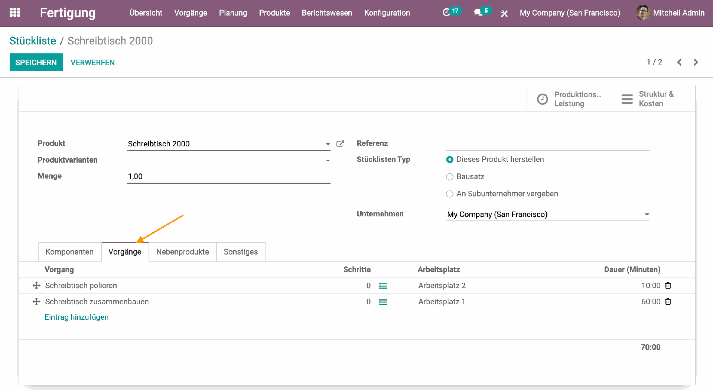
Task: Select the Schreibtisch zusammenbauen operation cell
Action: click(x=97, y=302)
